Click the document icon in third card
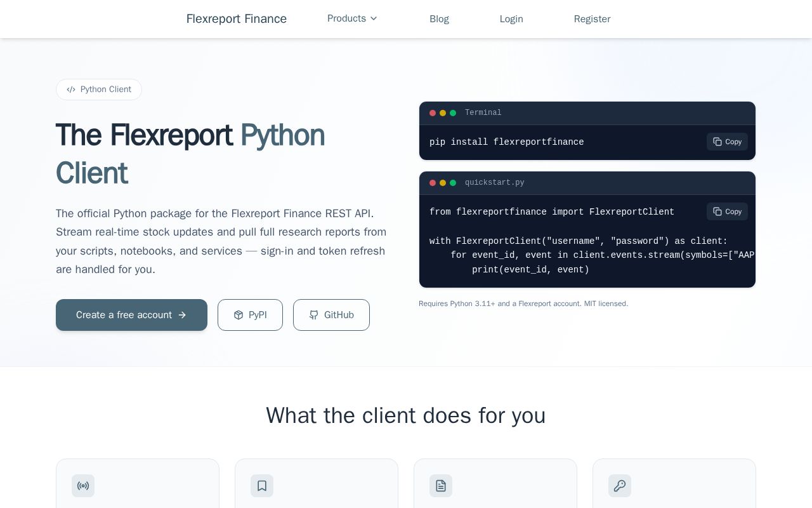Image resolution: width=812 pixels, height=508 pixels. point(441,486)
